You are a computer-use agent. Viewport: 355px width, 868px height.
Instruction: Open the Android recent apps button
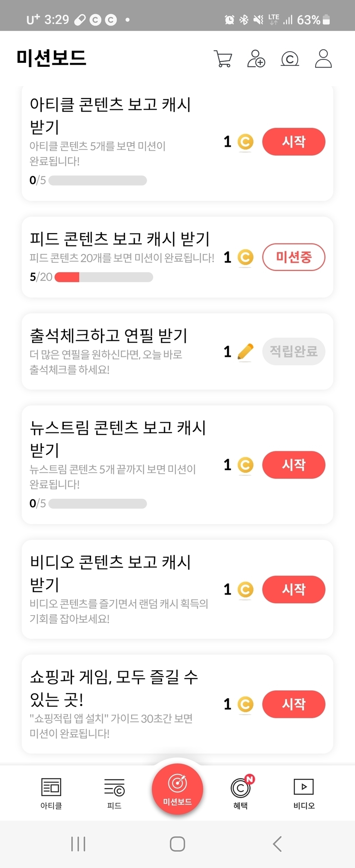78,844
